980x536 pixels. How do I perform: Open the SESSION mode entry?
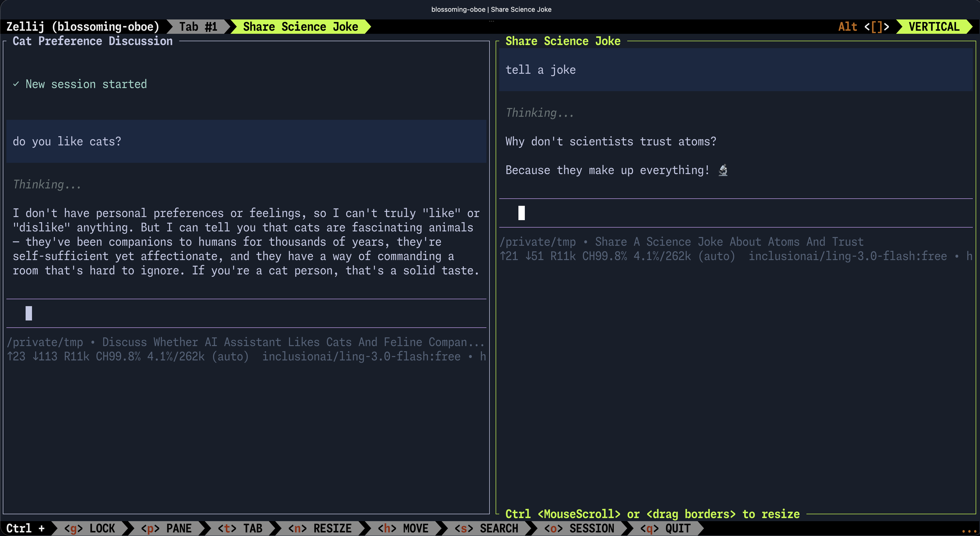(579, 528)
